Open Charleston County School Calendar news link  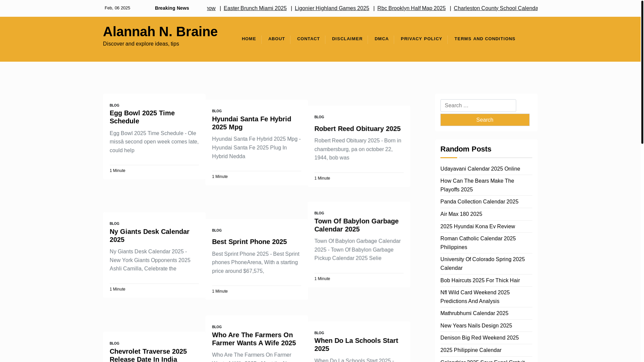(495, 8)
